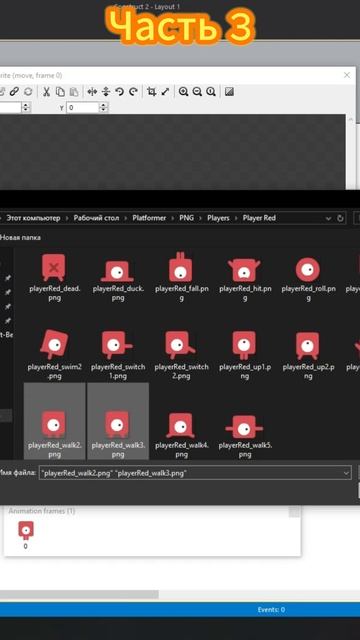Viewport: 360px width, 640px height.
Task: Mirror the image with the horizontal flip icon
Action: point(92,91)
